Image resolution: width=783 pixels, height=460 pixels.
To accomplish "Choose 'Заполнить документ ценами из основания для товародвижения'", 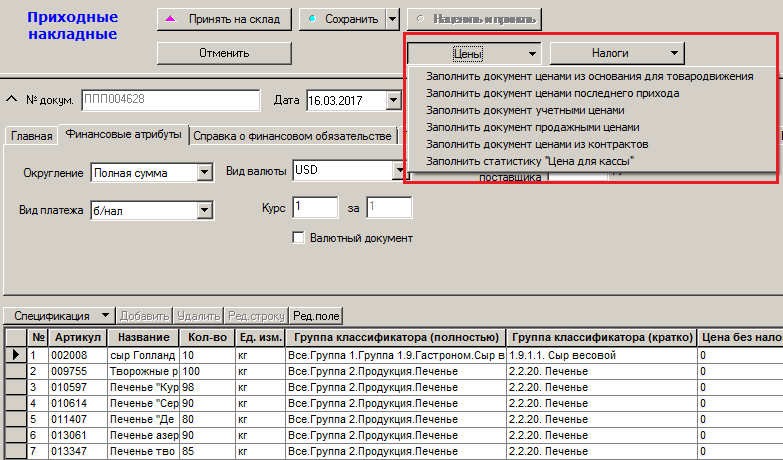I will point(590,76).
